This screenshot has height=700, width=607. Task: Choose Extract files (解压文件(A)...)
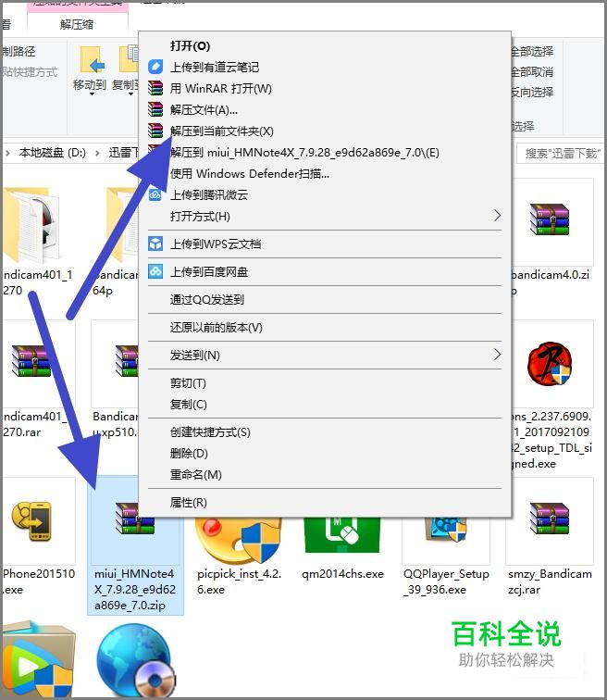click(x=204, y=110)
